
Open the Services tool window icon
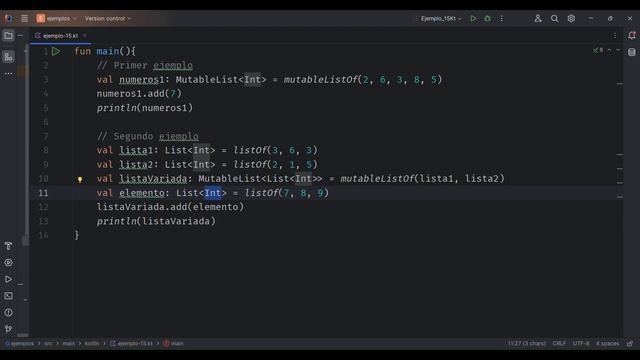click(8, 262)
